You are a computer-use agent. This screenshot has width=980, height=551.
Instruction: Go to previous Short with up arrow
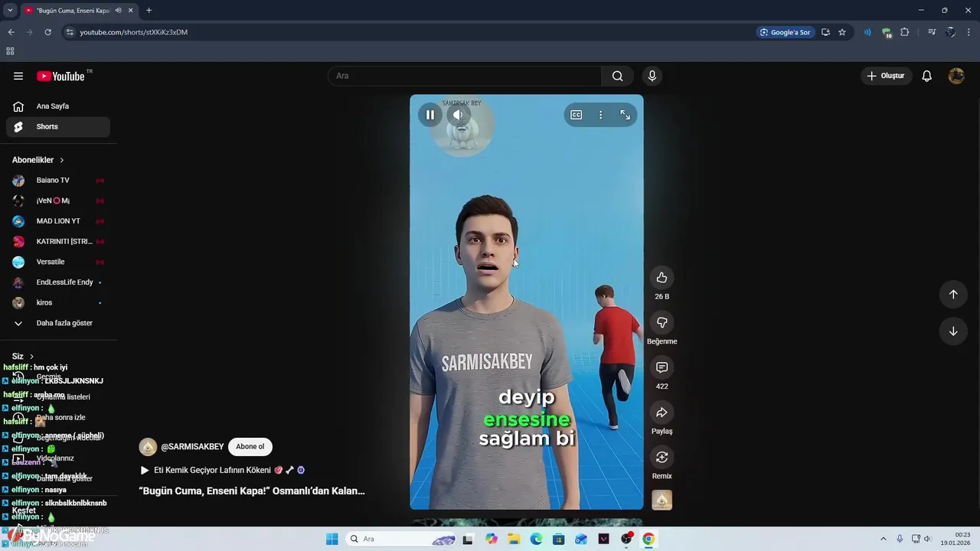(953, 295)
